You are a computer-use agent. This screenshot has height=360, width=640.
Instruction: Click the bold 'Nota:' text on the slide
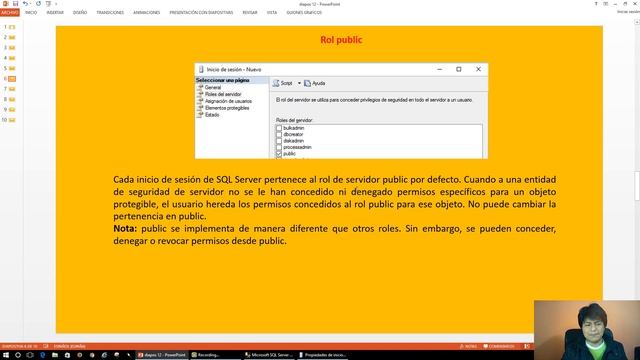coord(125,229)
